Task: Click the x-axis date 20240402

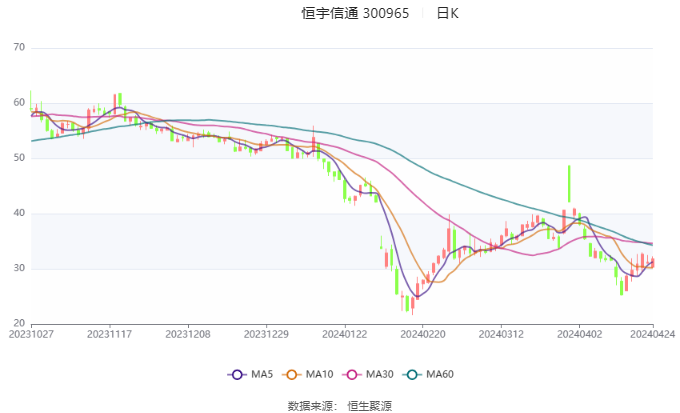Action: (x=580, y=334)
